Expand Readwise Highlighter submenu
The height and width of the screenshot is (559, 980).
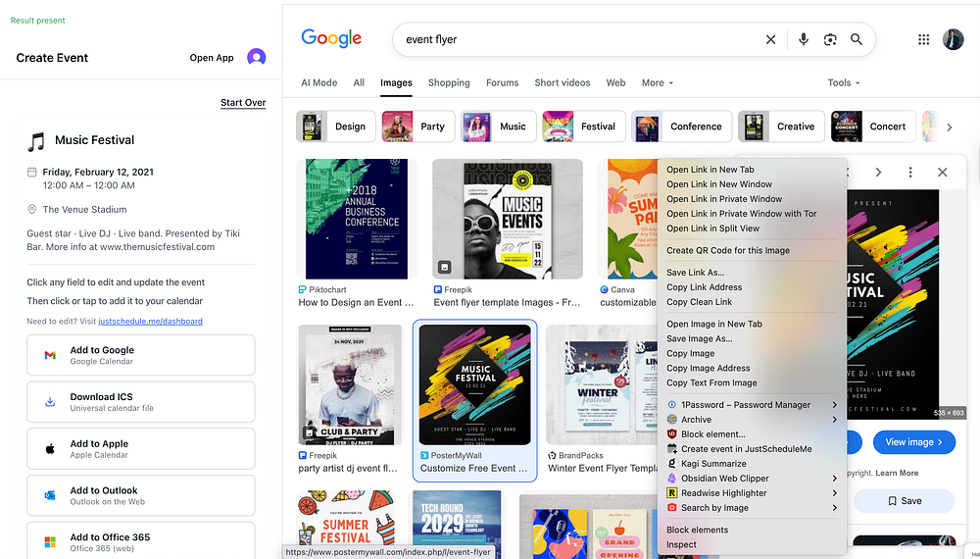pos(834,492)
